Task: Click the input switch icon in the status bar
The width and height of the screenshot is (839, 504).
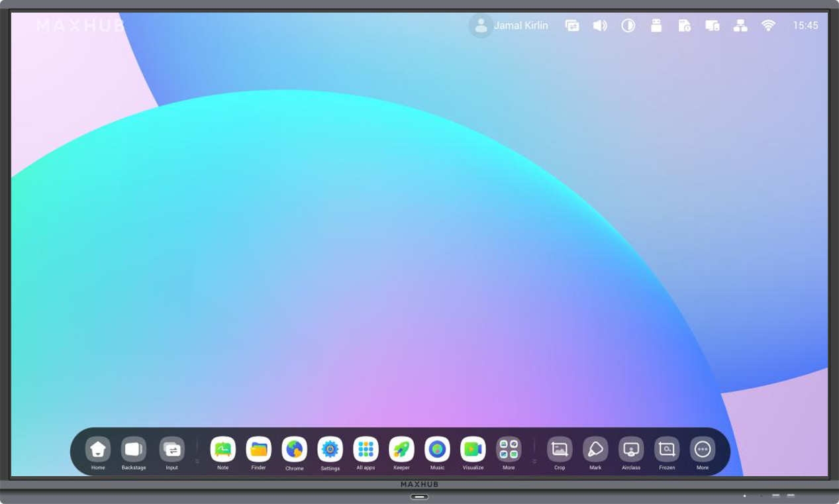Action: (572, 26)
